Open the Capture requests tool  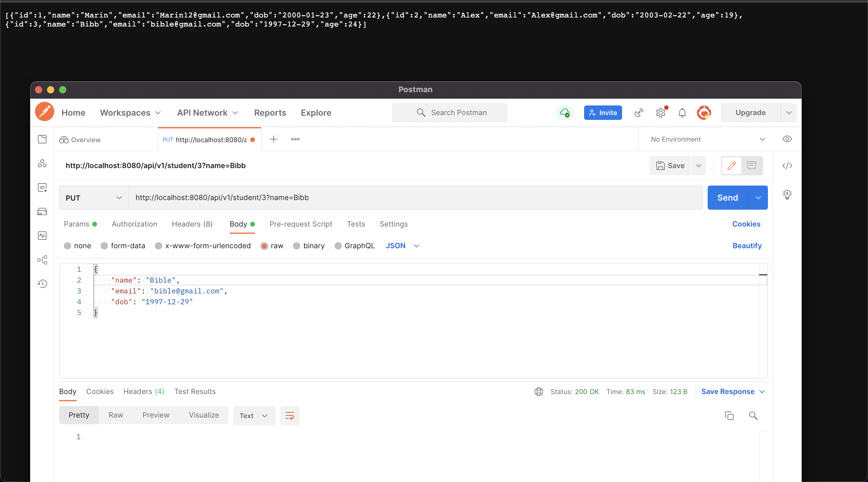click(x=639, y=112)
